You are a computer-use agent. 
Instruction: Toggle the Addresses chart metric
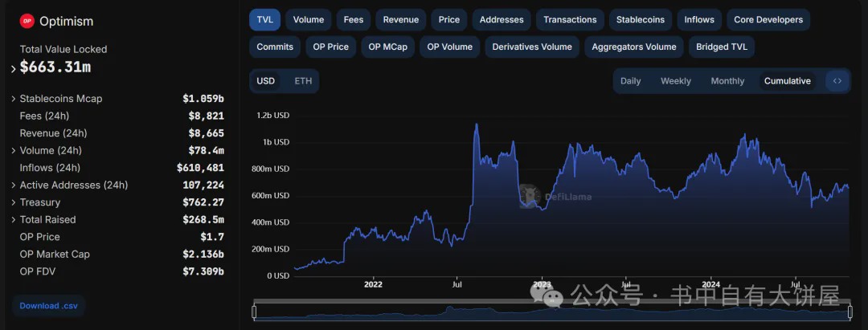(502, 19)
